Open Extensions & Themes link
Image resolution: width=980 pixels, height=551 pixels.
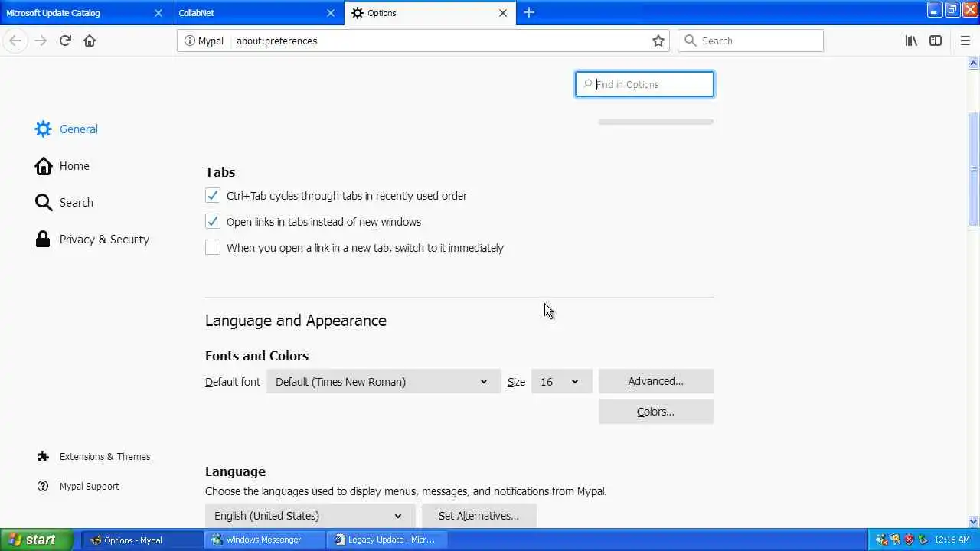105,456
